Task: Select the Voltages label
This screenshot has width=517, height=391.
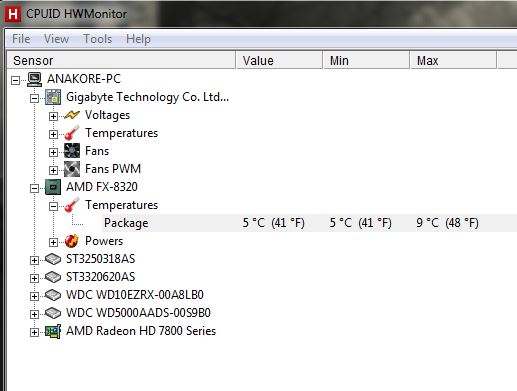Action: point(107,115)
